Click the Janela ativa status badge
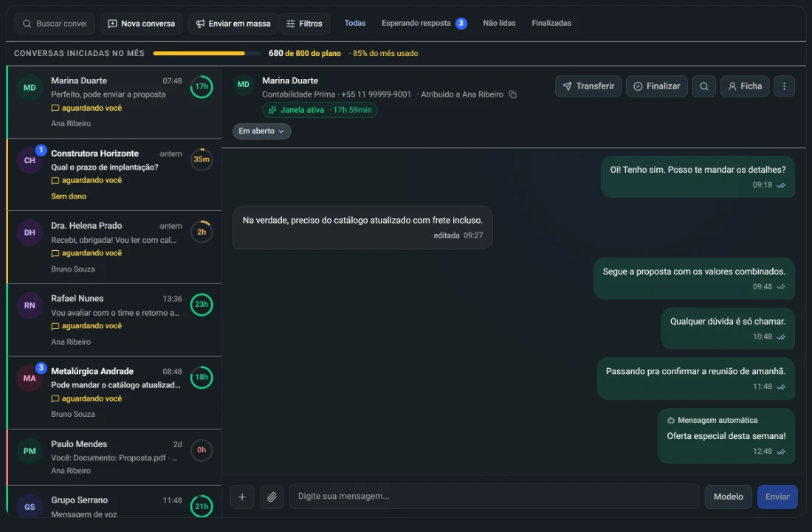 [320, 110]
